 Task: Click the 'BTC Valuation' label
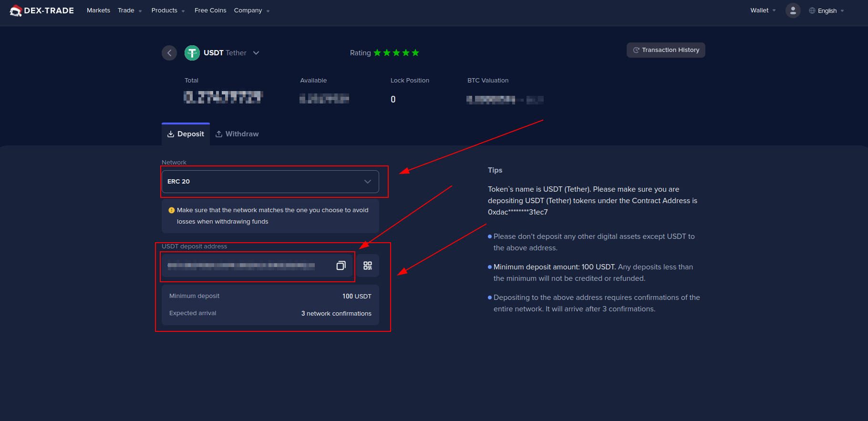pos(488,81)
